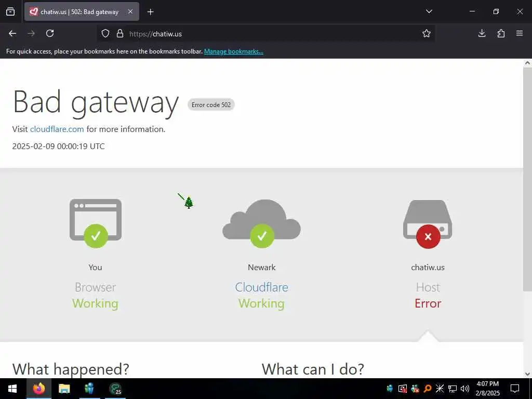Close the chatiw.us tab
Viewport: 532px width, 399px height.
[x=130, y=11]
